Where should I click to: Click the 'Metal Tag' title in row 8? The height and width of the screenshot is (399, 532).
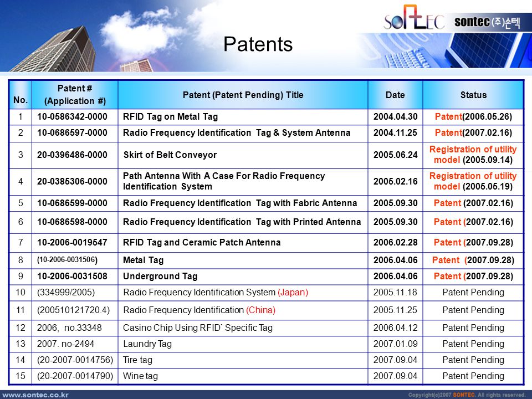[143, 260]
